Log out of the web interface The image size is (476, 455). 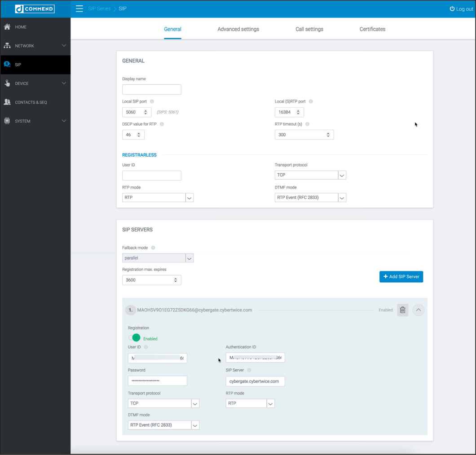pyautogui.click(x=461, y=9)
